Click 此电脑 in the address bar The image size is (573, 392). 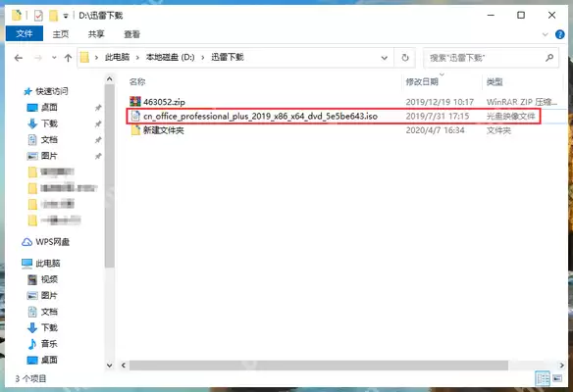click(x=118, y=57)
